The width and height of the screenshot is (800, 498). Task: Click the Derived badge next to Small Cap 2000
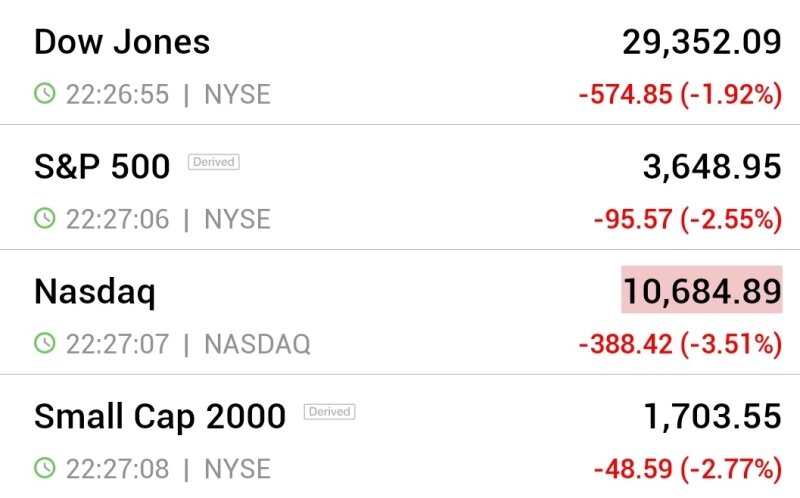click(x=329, y=411)
